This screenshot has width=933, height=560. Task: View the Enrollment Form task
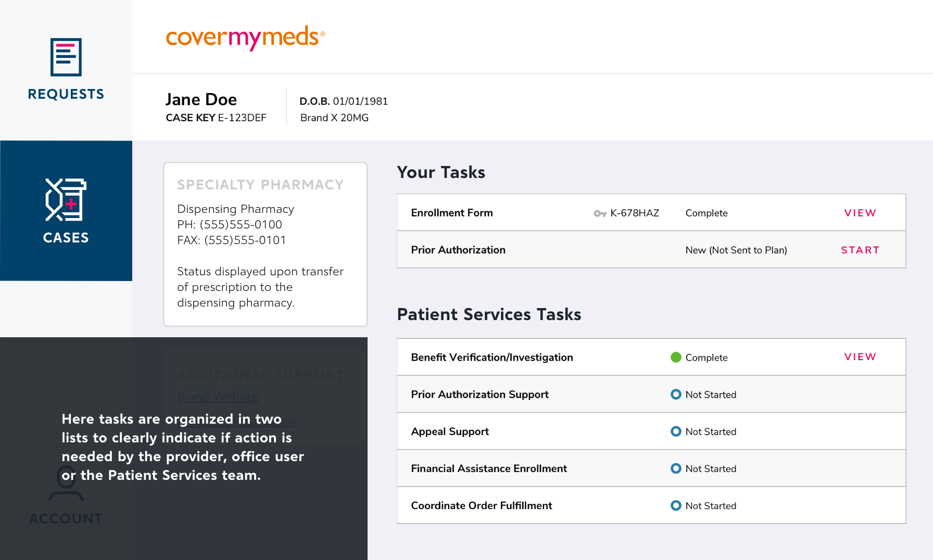point(860,213)
